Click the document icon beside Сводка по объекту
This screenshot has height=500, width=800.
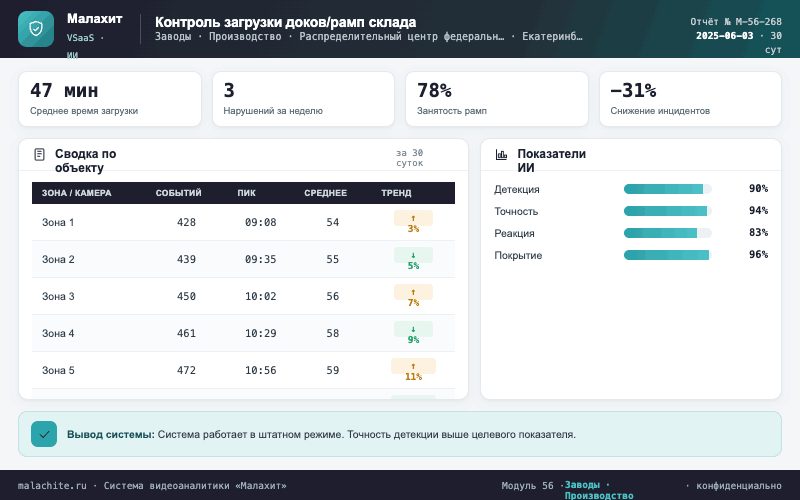[39, 154]
